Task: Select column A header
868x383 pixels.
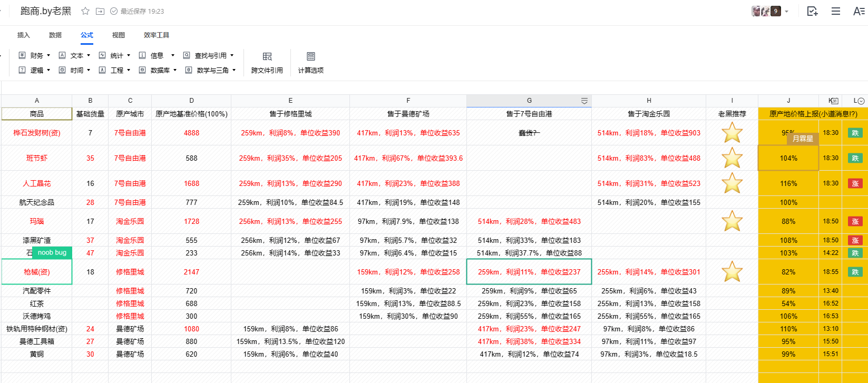Action: point(37,101)
